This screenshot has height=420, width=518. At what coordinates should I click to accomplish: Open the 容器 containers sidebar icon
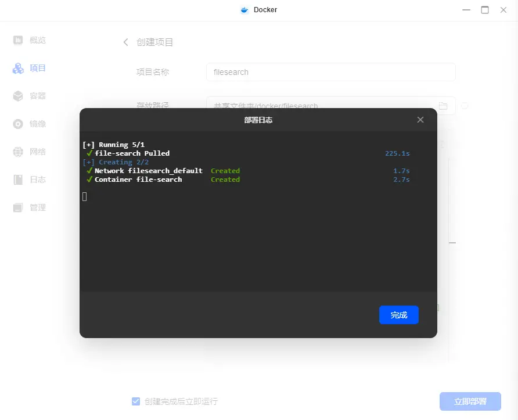tap(18, 96)
